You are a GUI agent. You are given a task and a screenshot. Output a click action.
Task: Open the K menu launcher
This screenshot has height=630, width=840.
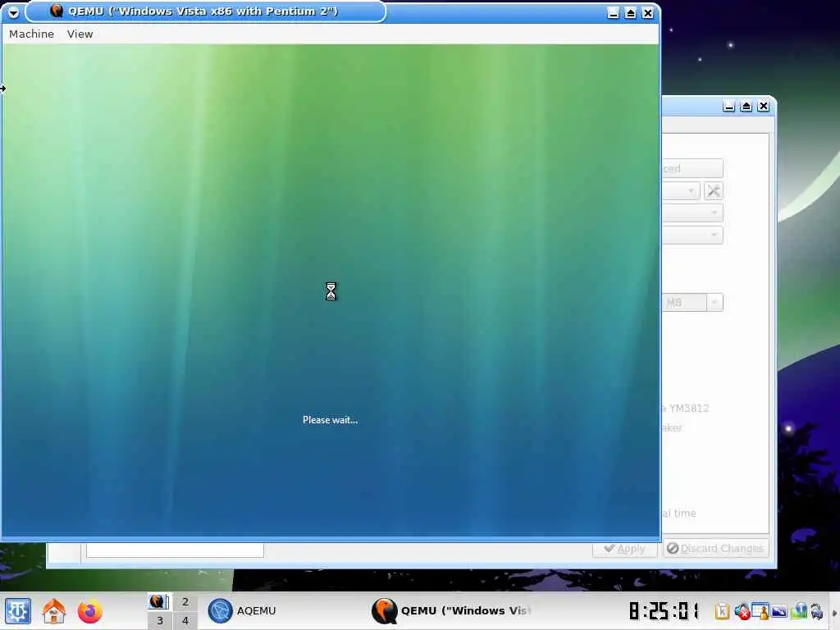coord(18,610)
